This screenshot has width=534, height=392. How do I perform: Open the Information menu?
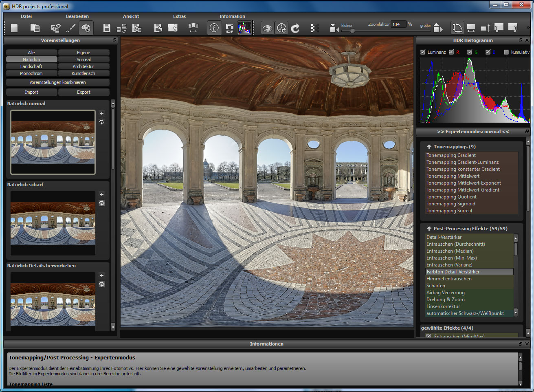click(x=232, y=16)
